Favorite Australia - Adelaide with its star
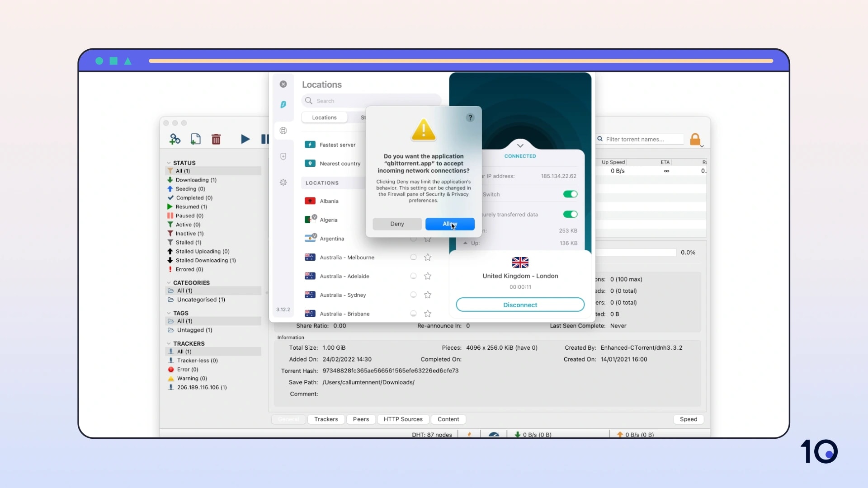This screenshot has width=868, height=488. coord(428,276)
